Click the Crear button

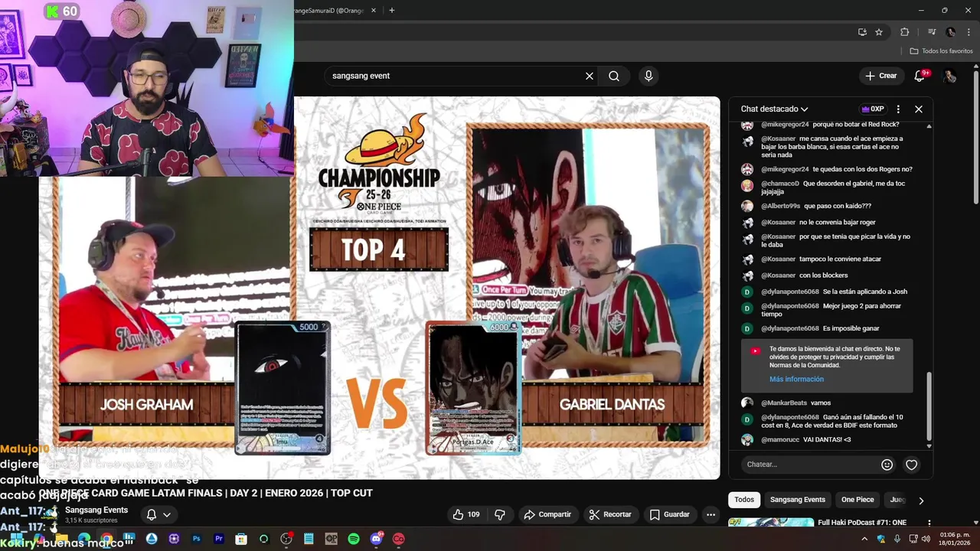click(x=880, y=76)
